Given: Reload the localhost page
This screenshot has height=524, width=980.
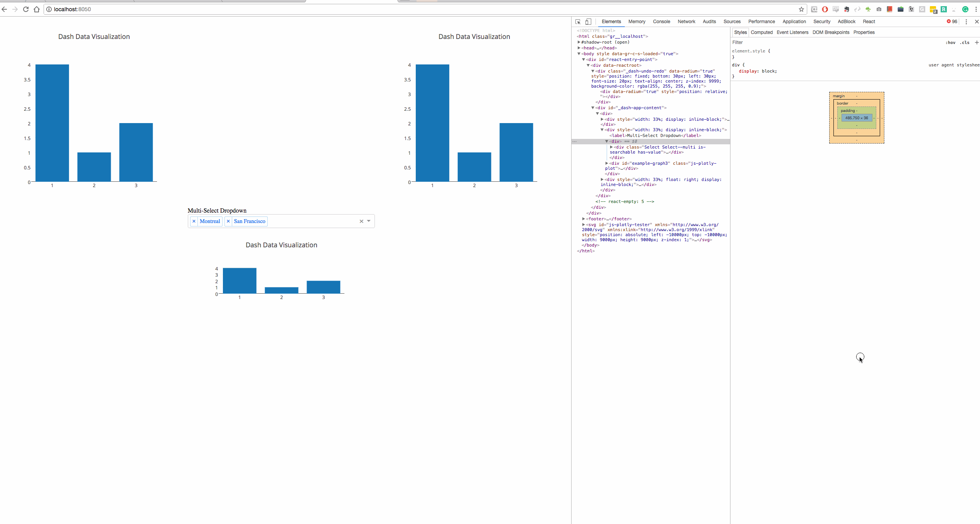Looking at the screenshot, I should [x=26, y=9].
